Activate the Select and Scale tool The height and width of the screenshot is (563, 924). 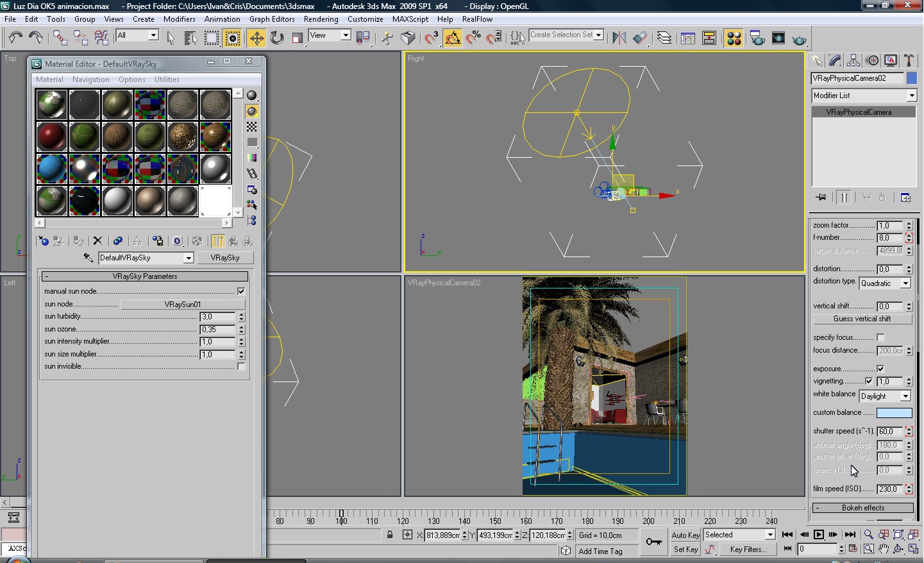pyautogui.click(x=297, y=38)
